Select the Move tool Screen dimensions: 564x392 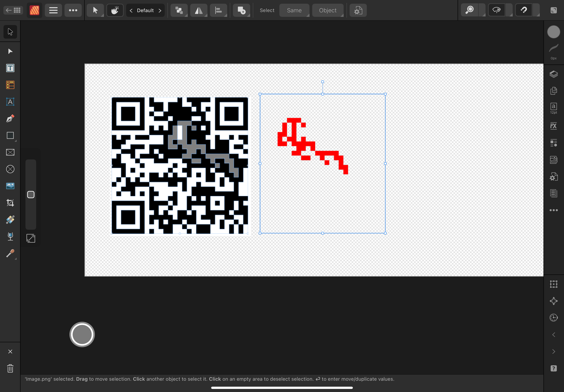[10, 32]
